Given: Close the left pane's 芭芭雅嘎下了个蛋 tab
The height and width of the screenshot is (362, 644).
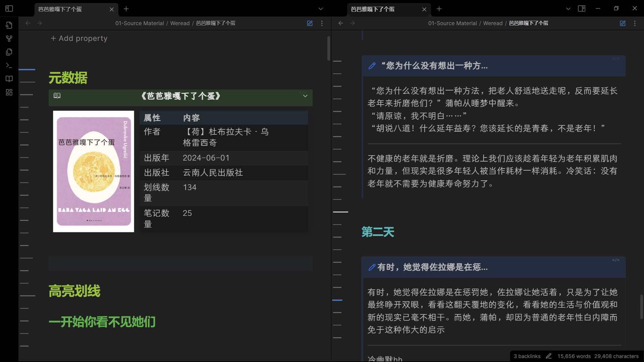Looking at the screenshot, I should point(112,9).
